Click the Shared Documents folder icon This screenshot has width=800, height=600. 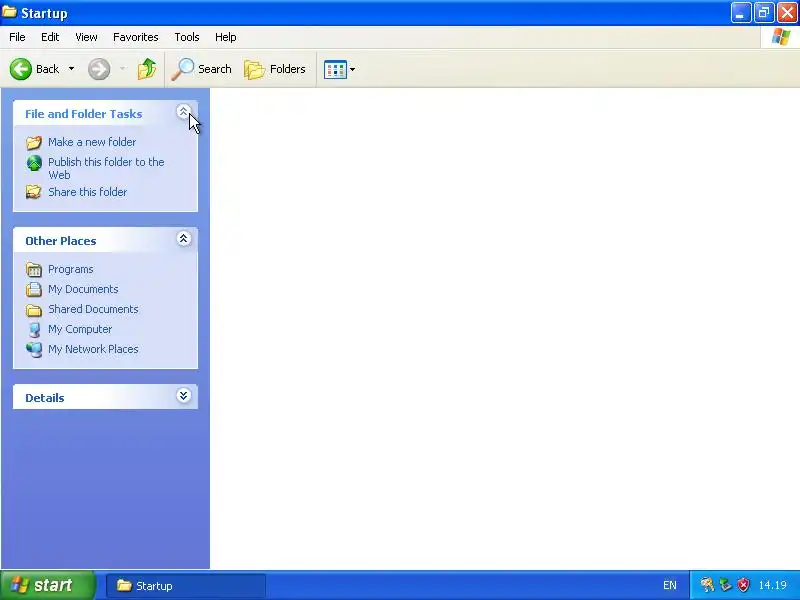coord(34,310)
